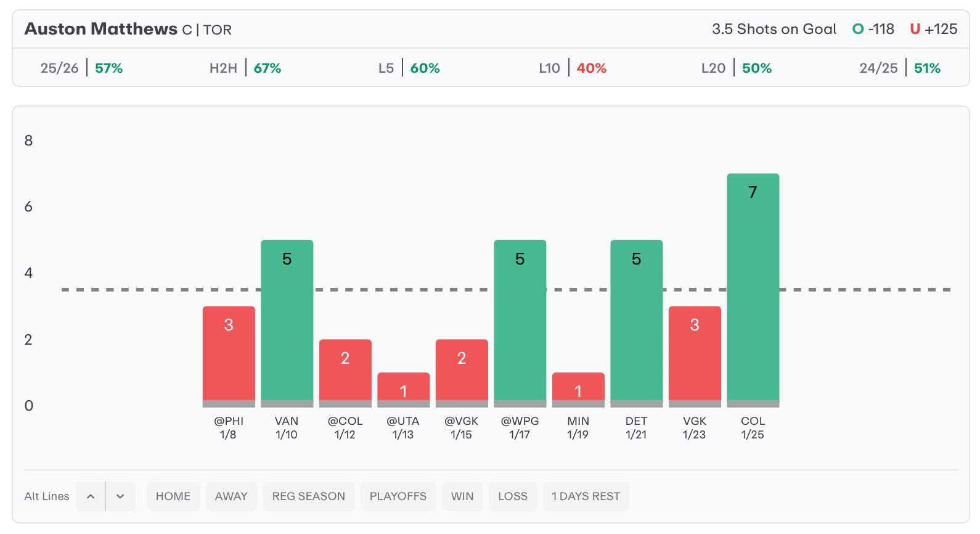980x534 pixels.
Task: Select the L20 hit rate stat
Action: [x=737, y=68]
